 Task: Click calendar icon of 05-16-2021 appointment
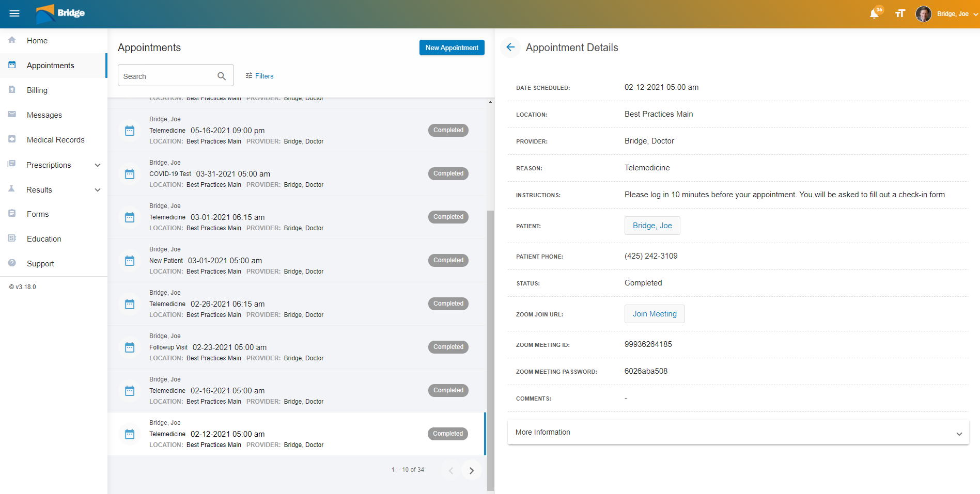[x=130, y=131]
